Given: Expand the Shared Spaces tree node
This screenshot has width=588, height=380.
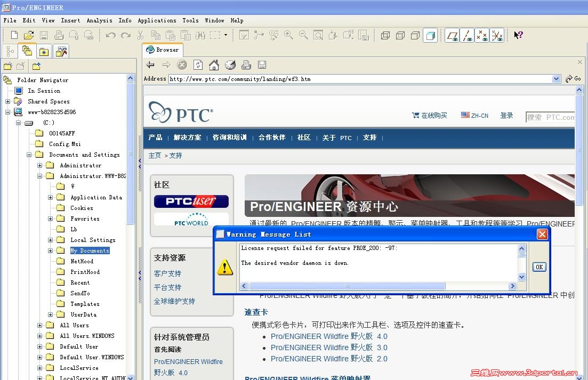Looking at the screenshot, I should [x=7, y=102].
